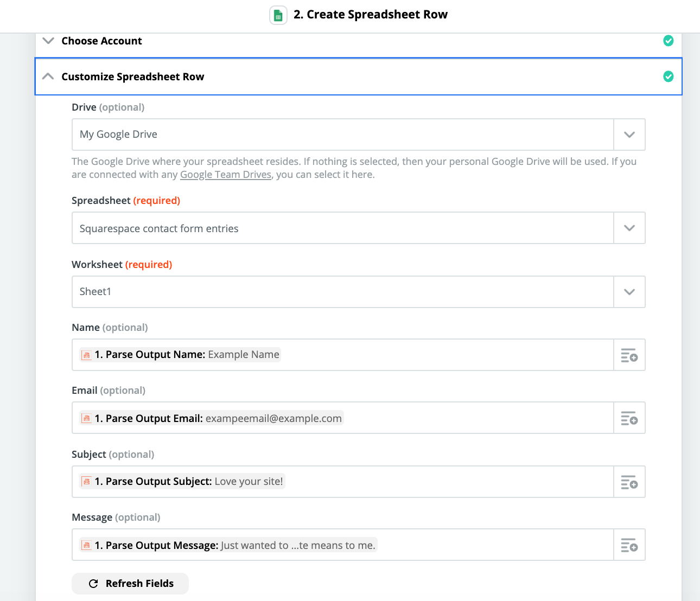Open the Spreadsheet dropdown arrow

coord(629,228)
